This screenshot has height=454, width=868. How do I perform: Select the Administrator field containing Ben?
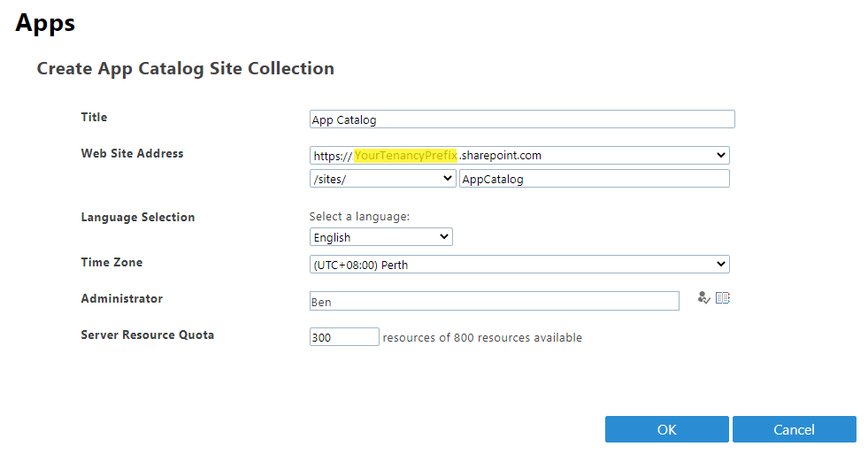[x=494, y=302]
